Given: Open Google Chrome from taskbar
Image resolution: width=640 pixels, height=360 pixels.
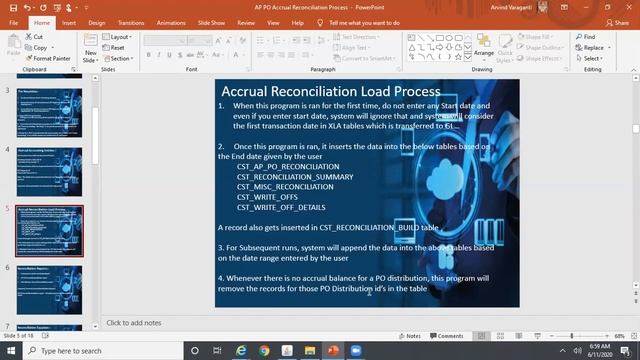Looking at the screenshot, I should pos(264,351).
